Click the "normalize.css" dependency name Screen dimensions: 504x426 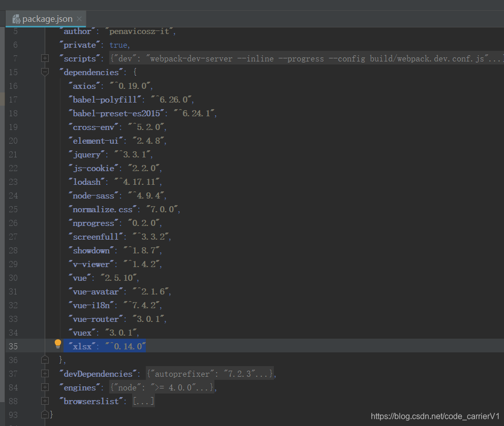pyautogui.click(x=103, y=210)
